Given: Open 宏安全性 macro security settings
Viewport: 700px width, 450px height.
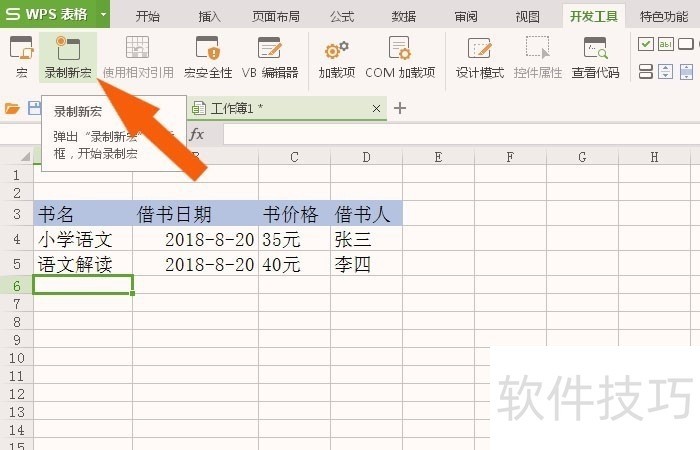Looking at the screenshot, I should tap(208, 57).
